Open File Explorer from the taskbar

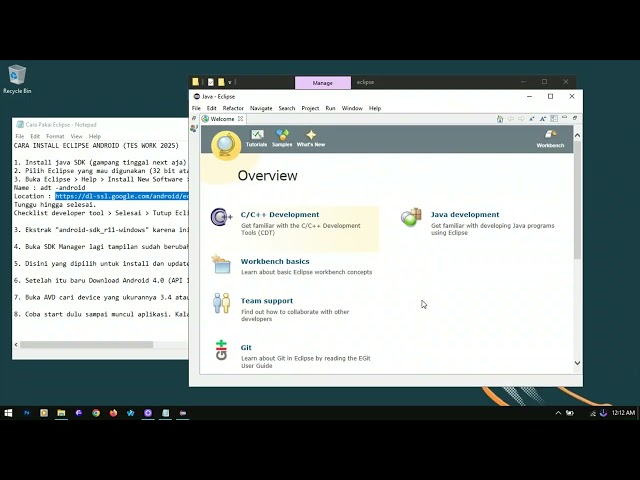[x=61, y=413]
